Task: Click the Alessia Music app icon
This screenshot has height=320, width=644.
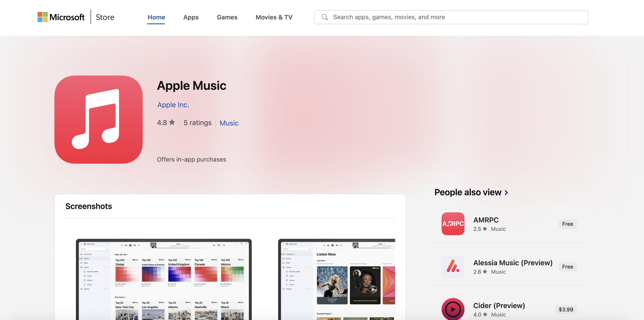Action: (453, 267)
